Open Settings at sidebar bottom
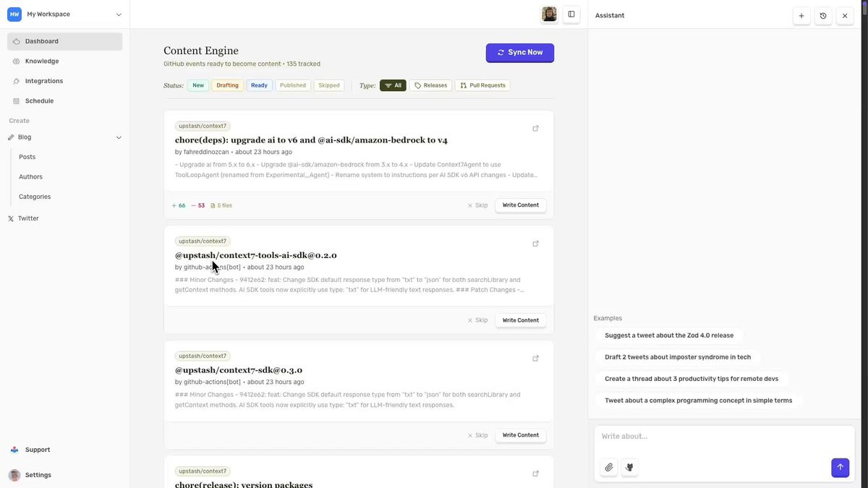 point(38,475)
